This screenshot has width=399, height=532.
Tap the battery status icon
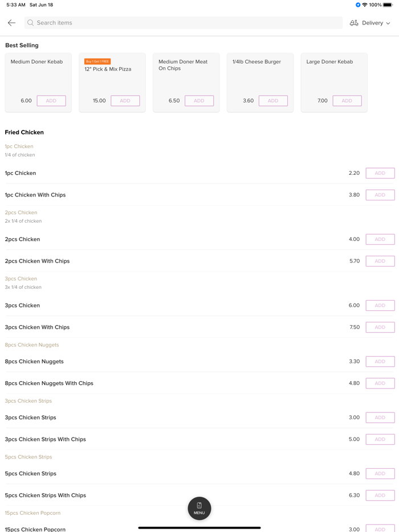388,5
